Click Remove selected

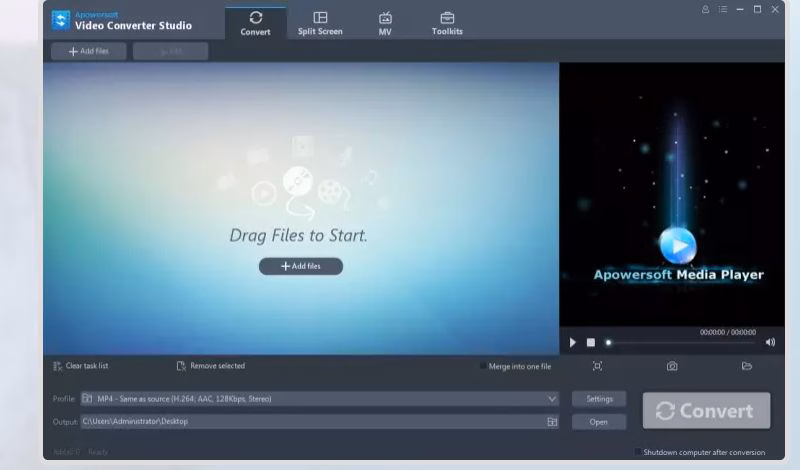coord(211,366)
